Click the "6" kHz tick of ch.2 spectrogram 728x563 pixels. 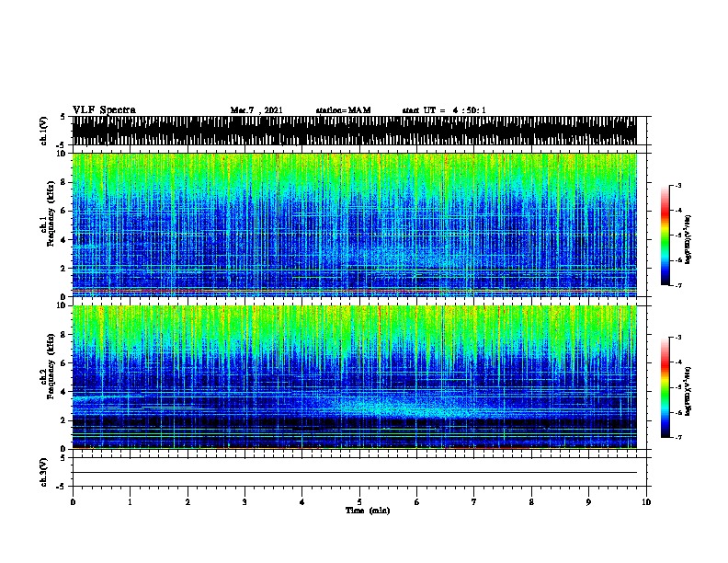pyautogui.click(x=64, y=362)
